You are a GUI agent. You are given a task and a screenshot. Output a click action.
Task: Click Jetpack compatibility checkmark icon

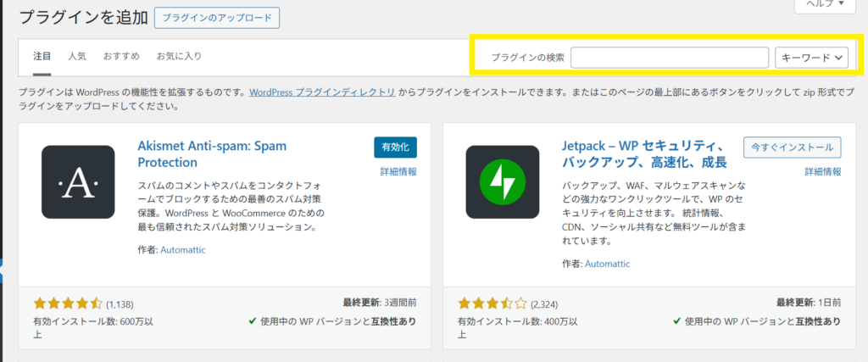(676, 321)
